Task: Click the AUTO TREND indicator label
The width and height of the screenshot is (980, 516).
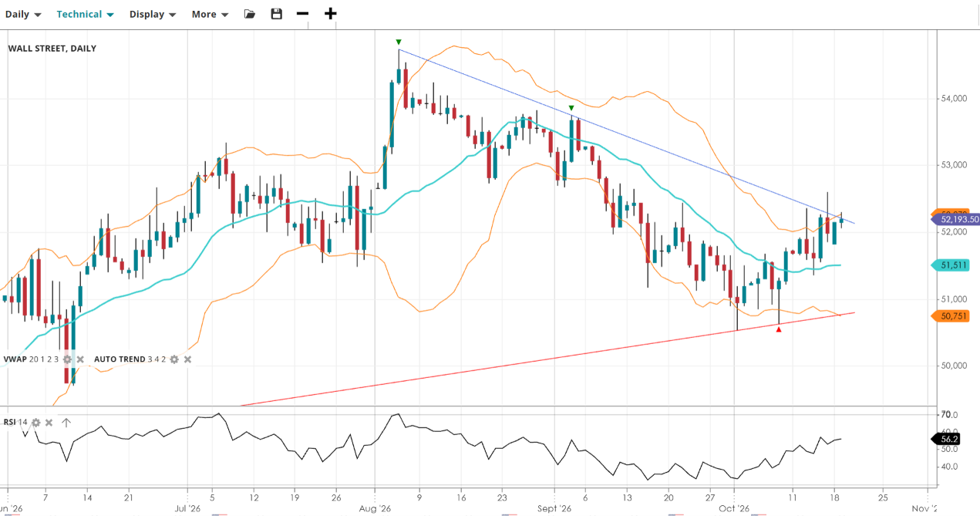Action: click(x=130, y=359)
